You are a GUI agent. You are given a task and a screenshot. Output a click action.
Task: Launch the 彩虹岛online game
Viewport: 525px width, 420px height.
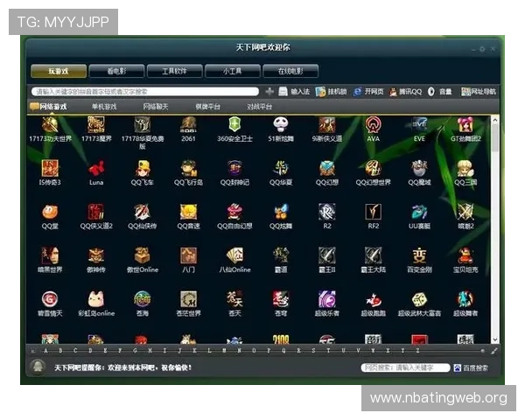(96, 304)
